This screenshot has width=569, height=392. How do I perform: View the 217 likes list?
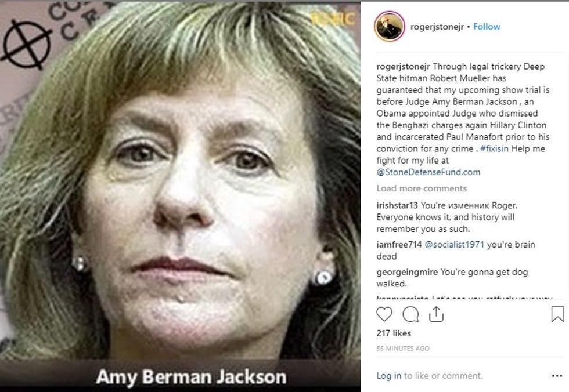(394, 333)
